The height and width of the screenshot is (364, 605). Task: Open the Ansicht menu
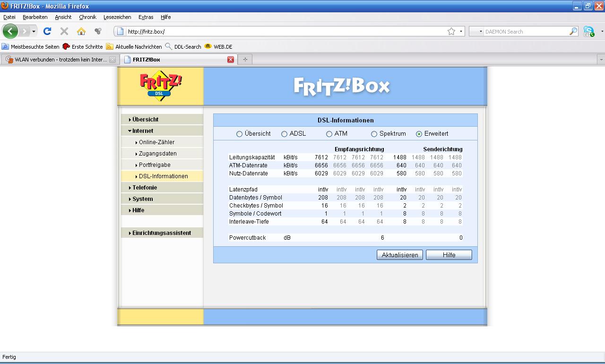click(63, 17)
